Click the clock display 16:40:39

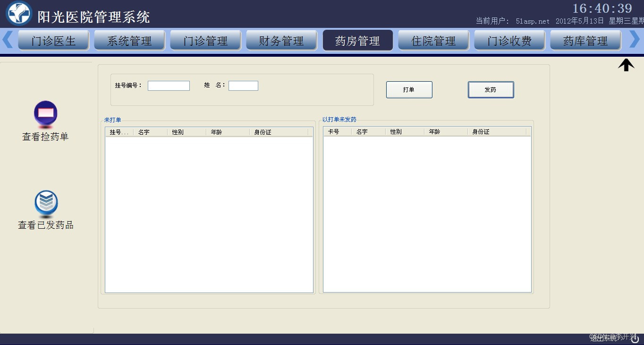[602, 9]
